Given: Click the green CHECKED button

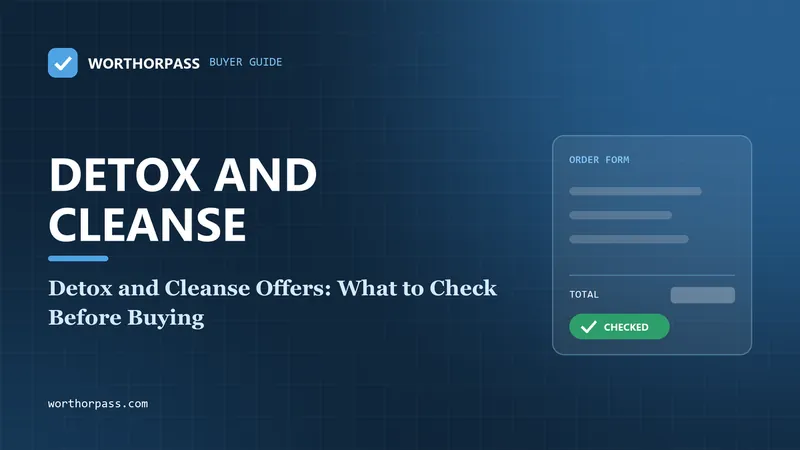Looking at the screenshot, I should 619,327.
